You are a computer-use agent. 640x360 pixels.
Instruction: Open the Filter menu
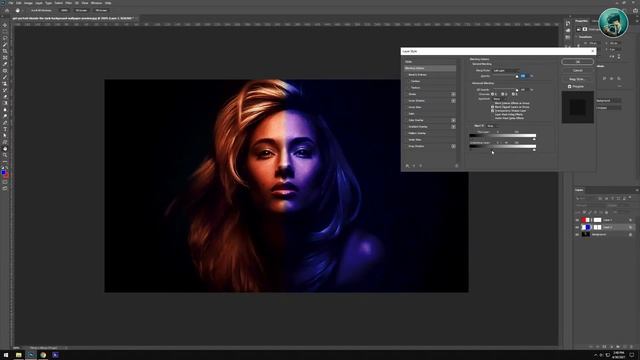pos(69,3)
